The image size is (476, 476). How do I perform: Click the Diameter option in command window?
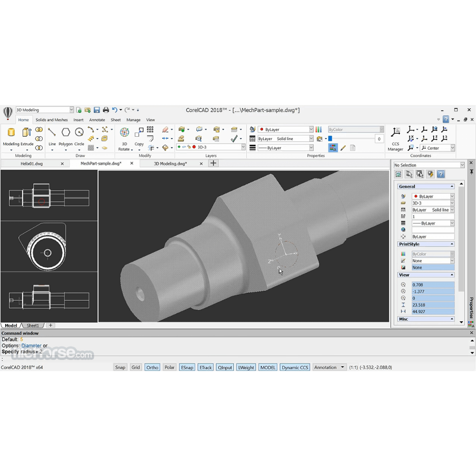(x=31, y=345)
